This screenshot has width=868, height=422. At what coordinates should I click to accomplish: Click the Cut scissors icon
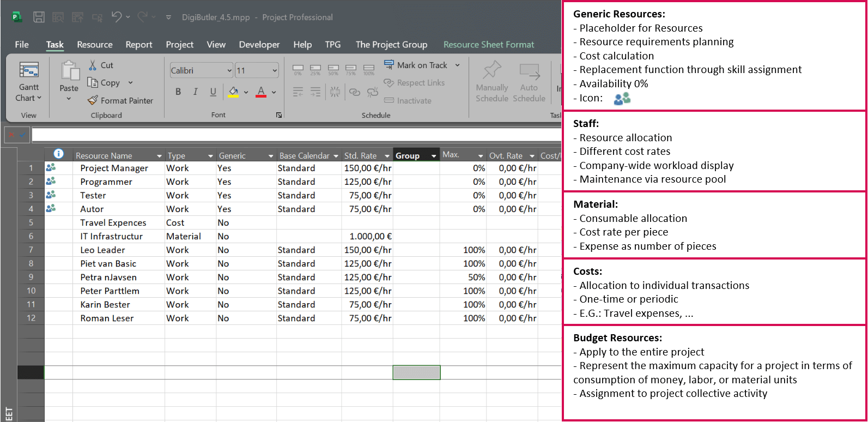tap(93, 65)
